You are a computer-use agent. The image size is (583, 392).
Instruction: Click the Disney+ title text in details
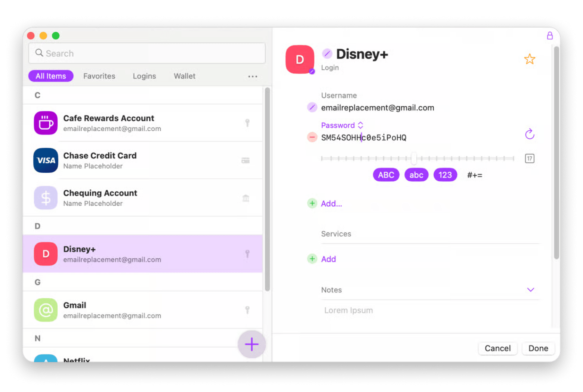click(362, 54)
